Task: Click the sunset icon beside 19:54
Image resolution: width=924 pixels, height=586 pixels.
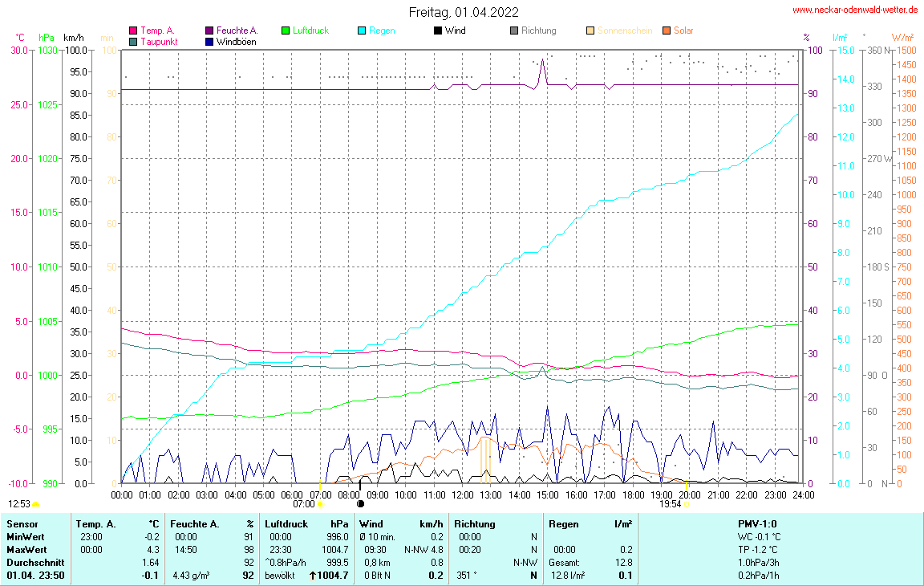Action: (x=687, y=505)
